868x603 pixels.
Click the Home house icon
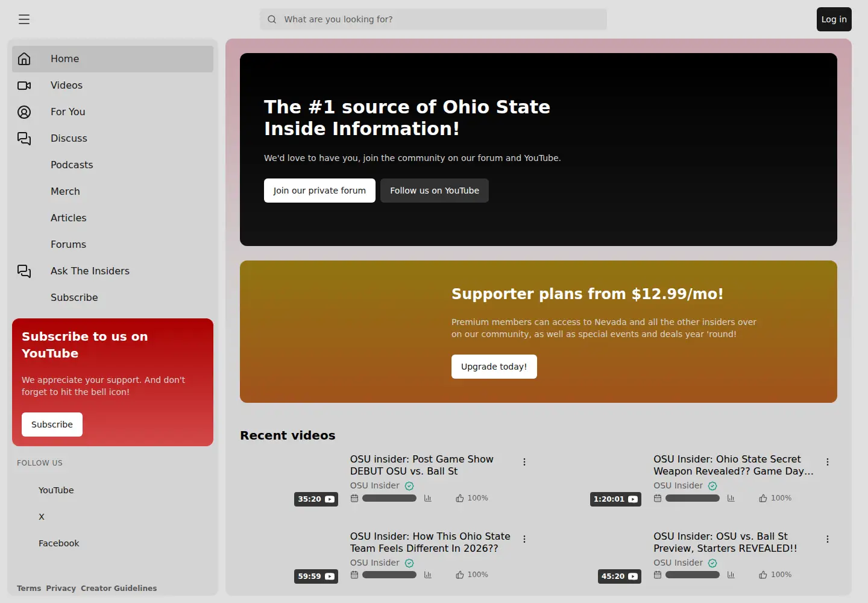click(24, 59)
